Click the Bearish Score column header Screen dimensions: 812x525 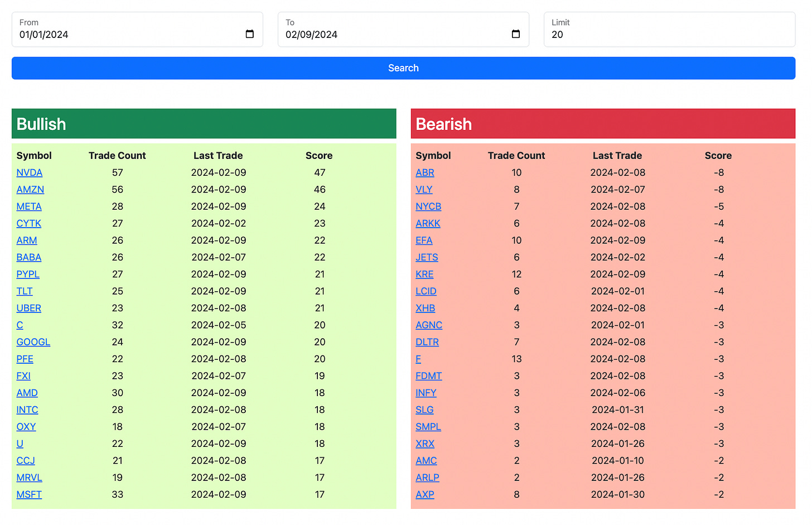click(x=718, y=156)
